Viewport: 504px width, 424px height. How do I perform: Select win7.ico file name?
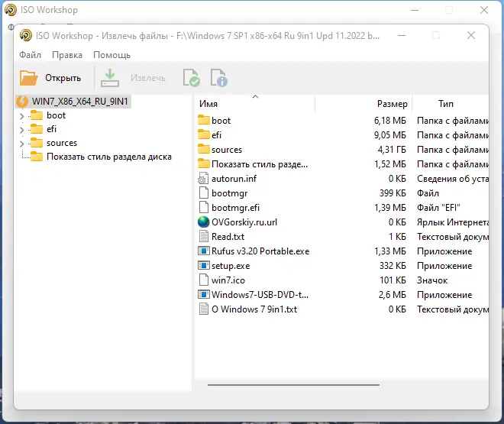tap(228, 280)
